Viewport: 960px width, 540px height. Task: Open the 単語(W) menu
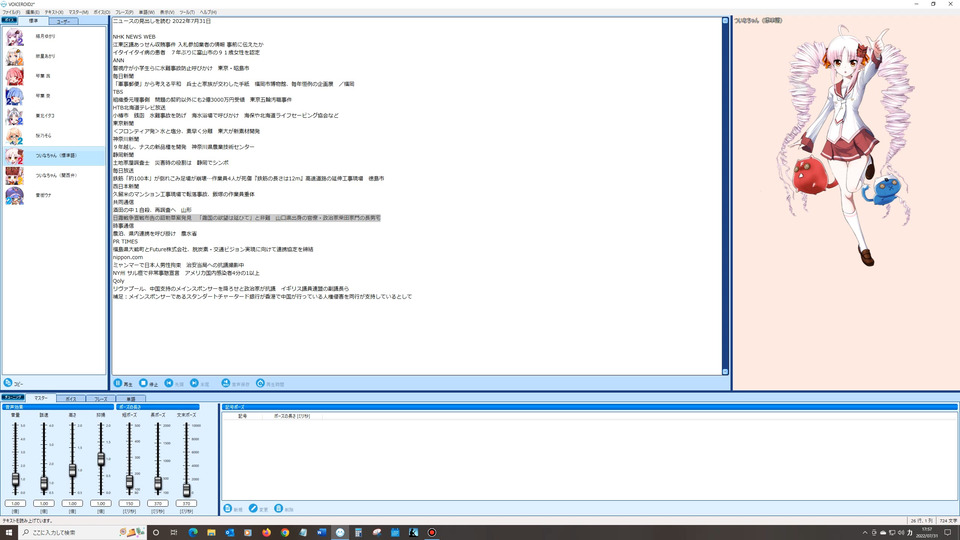click(147, 12)
